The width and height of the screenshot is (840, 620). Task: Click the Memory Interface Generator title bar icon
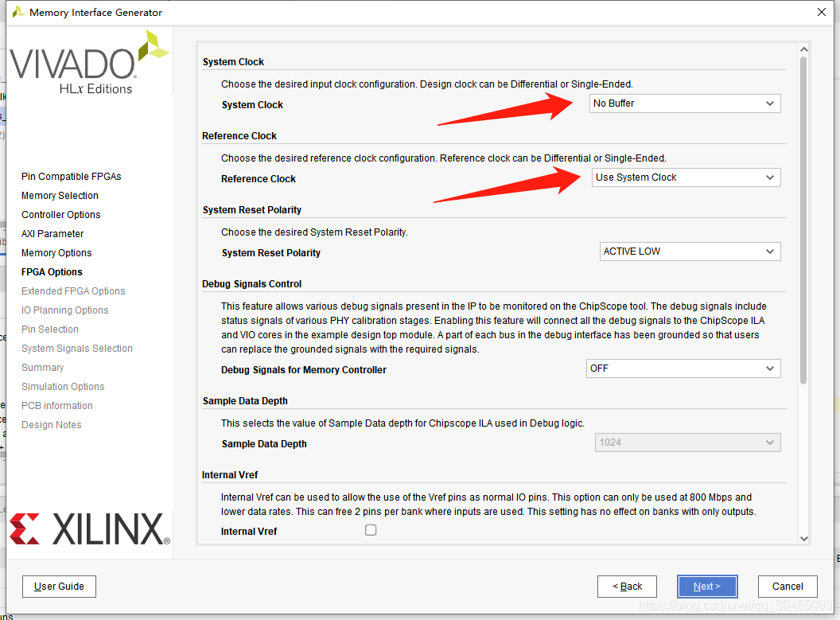(x=18, y=12)
